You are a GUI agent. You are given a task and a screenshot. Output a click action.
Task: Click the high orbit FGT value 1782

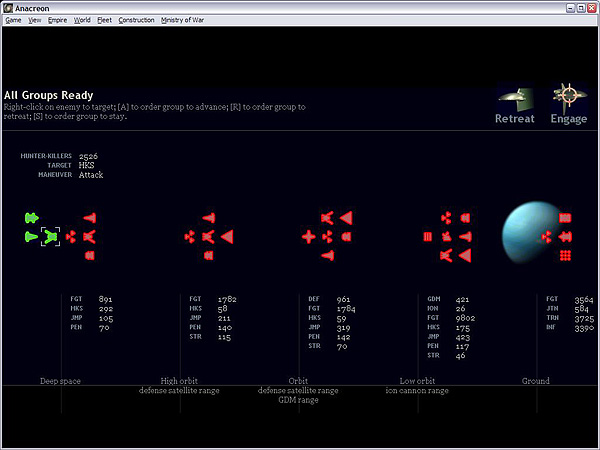coord(227,299)
